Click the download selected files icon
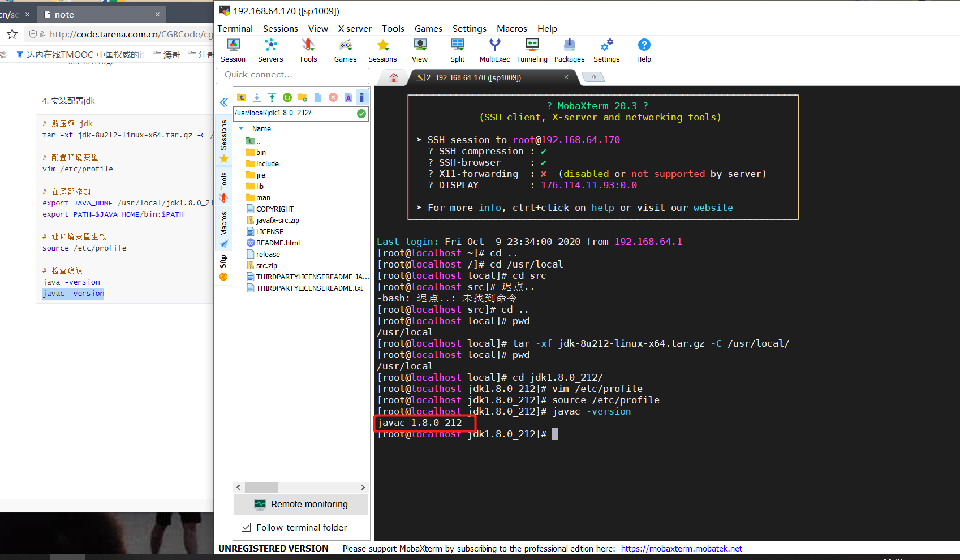This screenshot has height=560, width=960. tap(257, 97)
